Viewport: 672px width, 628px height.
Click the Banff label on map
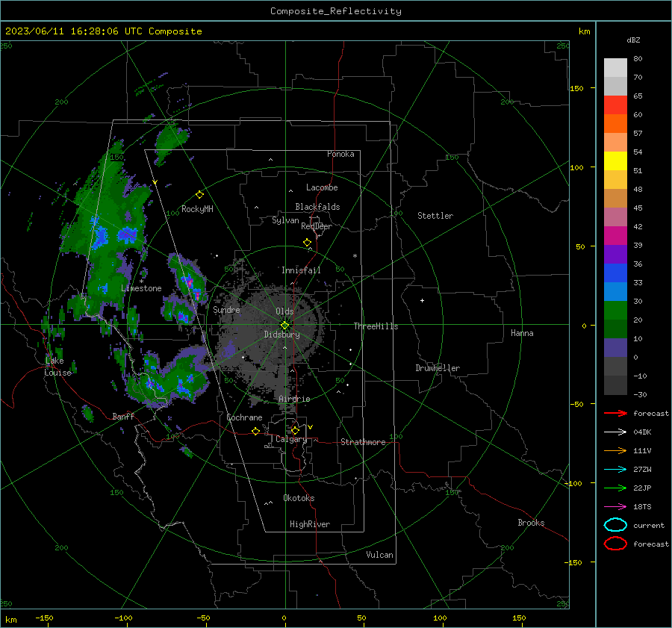click(x=123, y=417)
